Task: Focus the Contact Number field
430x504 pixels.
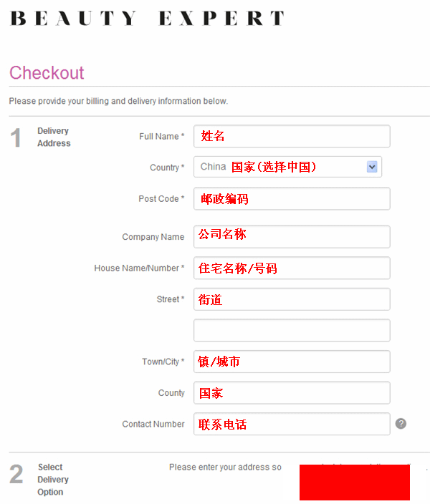Action: pos(292,424)
